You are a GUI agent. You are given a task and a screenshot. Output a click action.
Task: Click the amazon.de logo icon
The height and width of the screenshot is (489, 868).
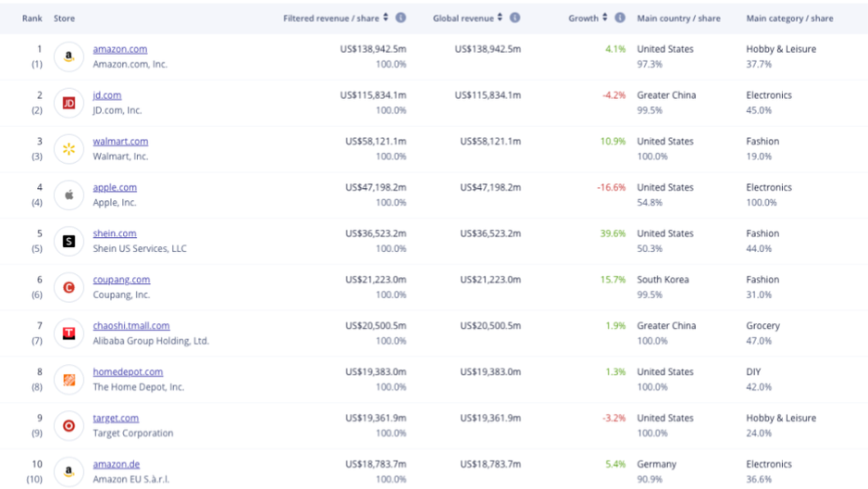(68, 471)
